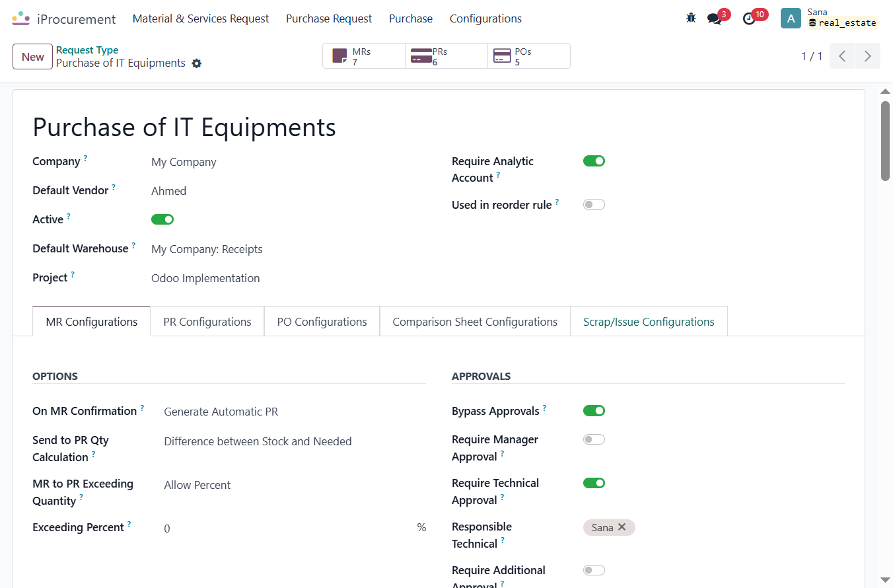Image resolution: width=893 pixels, height=588 pixels.
Task: Click the New button
Action: [32, 56]
